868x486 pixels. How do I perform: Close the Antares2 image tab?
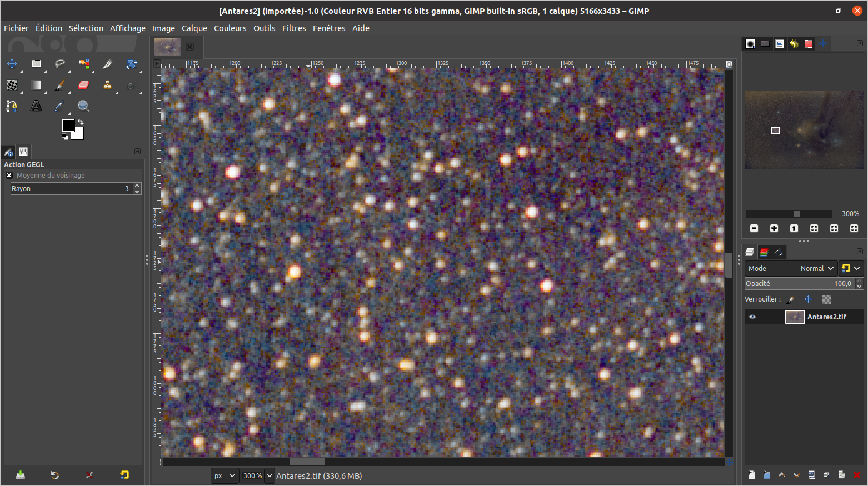[189, 47]
